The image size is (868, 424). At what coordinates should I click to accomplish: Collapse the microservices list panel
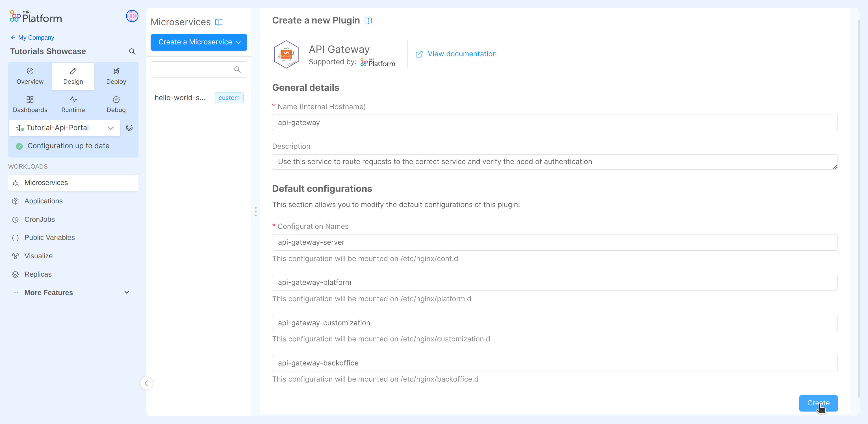[146, 383]
